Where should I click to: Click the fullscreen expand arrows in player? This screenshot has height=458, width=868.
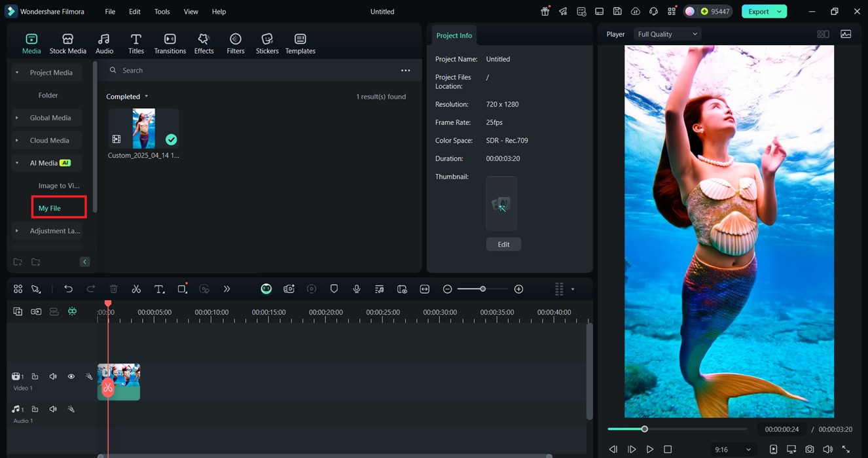coord(846,449)
